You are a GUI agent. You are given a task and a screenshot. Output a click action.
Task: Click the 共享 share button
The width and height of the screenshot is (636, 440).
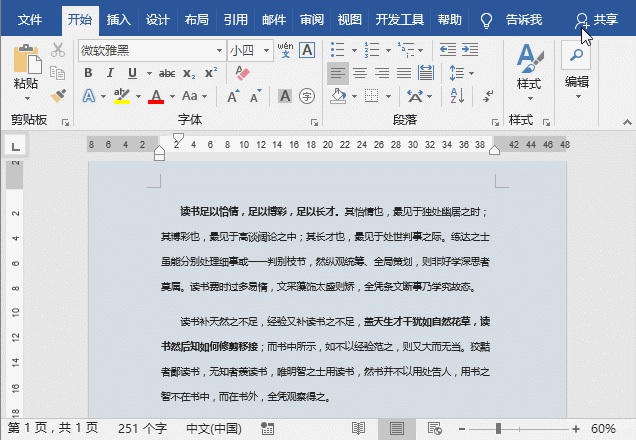[x=597, y=19]
